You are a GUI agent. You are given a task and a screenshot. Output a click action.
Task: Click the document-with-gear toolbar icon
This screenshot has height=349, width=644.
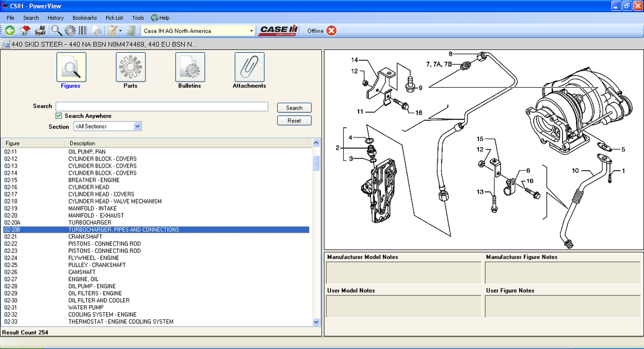[97, 31]
